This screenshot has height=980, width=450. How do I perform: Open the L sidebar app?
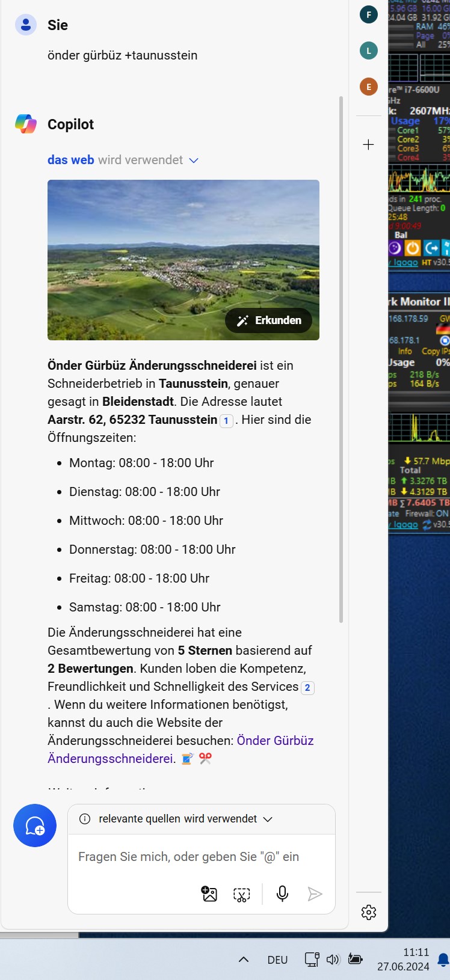coord(369,51)
